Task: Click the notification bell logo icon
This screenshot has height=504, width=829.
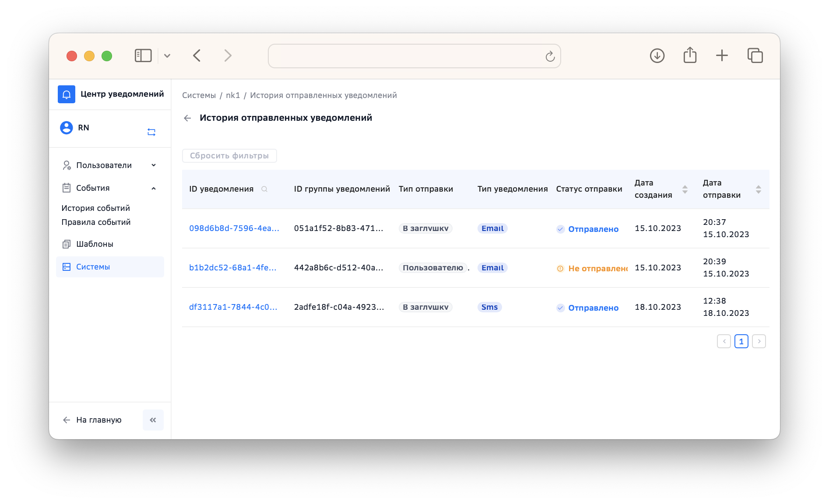Action: (x=67, y=94)
